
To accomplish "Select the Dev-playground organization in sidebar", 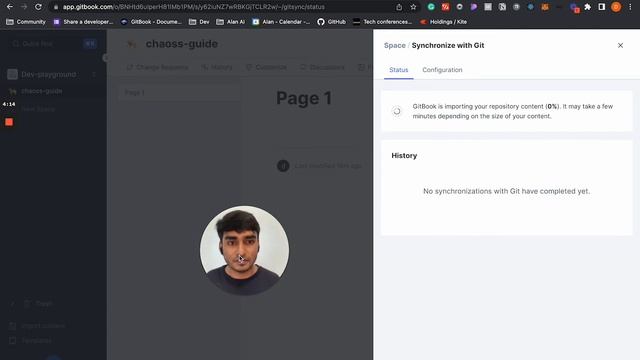I will tap(52, 74).
